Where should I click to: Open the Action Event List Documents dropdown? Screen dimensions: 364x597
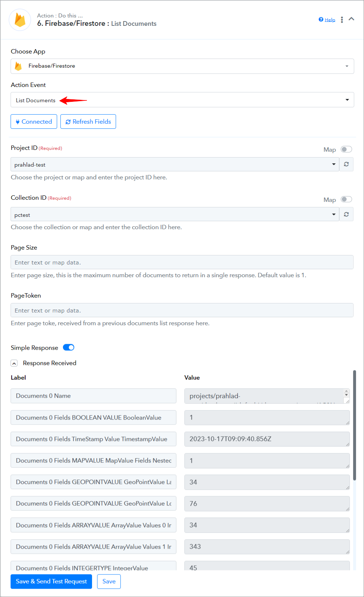coord(182,100)
